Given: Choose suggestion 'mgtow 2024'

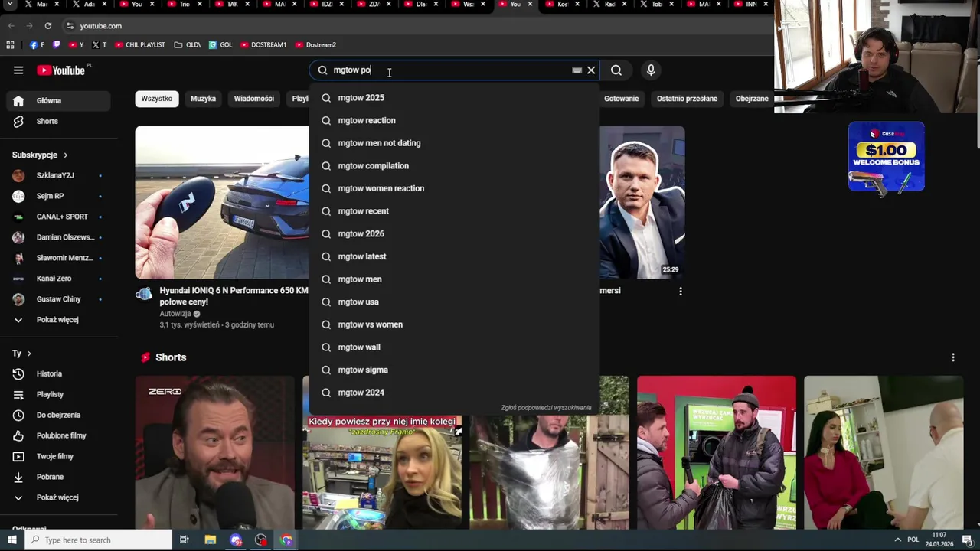Looking at the screenshot, I should tap(454, 393).
